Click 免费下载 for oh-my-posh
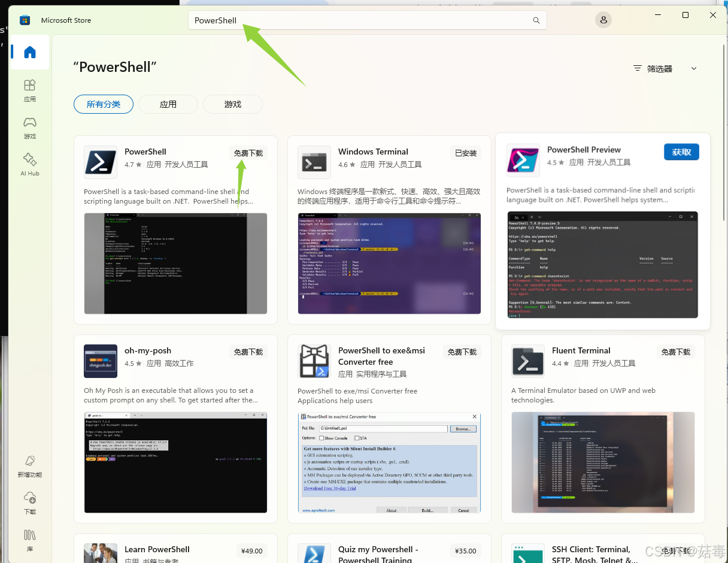728x563 pixels. pos(248,352)
